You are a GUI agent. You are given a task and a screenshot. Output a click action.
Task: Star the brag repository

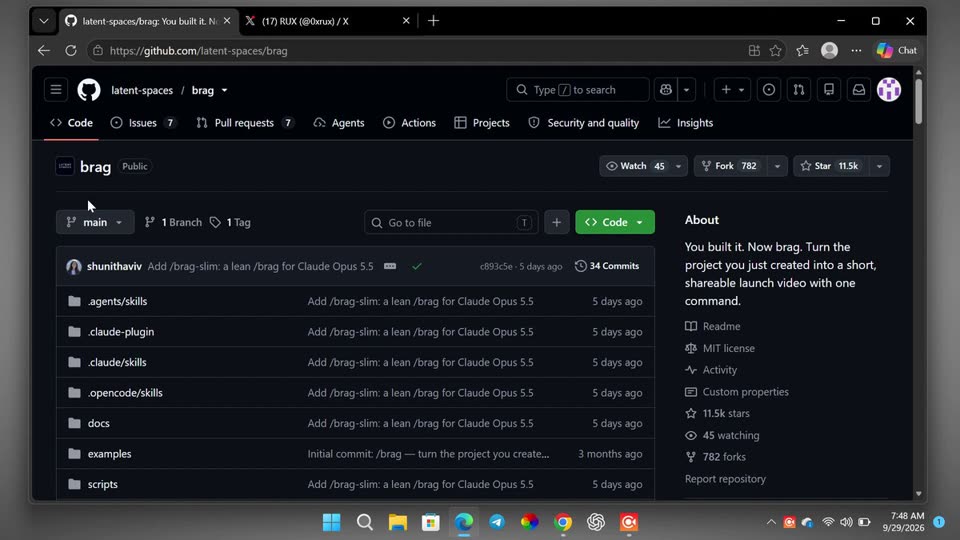point(830,166)
